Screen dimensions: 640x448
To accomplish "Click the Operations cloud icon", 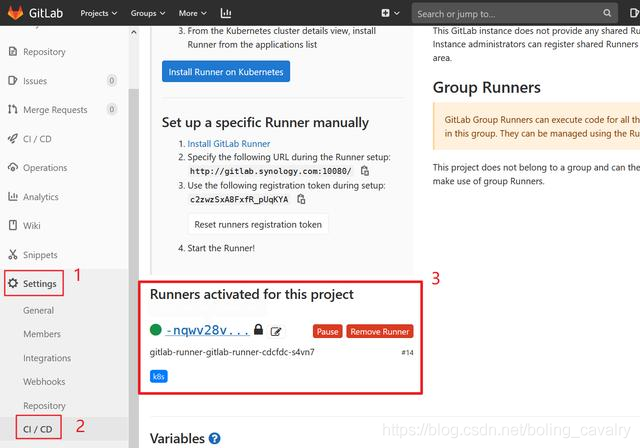I will pyautogui.click(x=13, y=167).
